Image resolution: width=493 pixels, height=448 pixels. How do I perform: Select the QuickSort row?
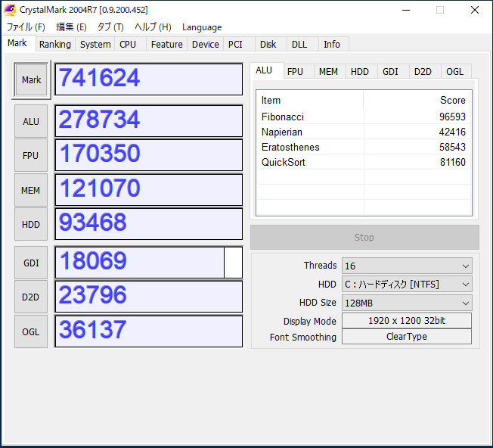coord(364,162)
